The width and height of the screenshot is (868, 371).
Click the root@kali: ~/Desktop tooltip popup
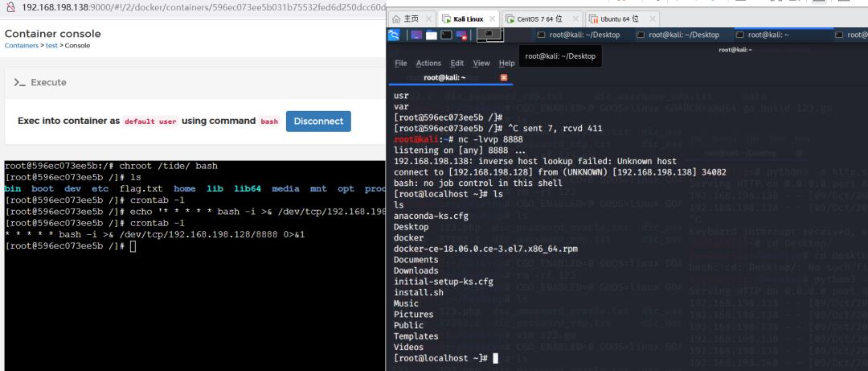[559, 56]
